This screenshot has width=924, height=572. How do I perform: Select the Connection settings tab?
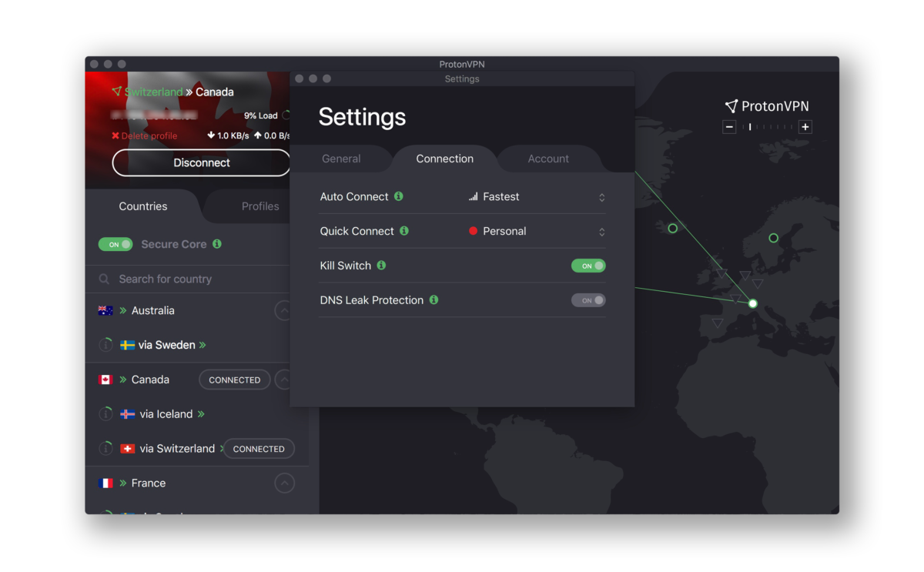point(445,159)
